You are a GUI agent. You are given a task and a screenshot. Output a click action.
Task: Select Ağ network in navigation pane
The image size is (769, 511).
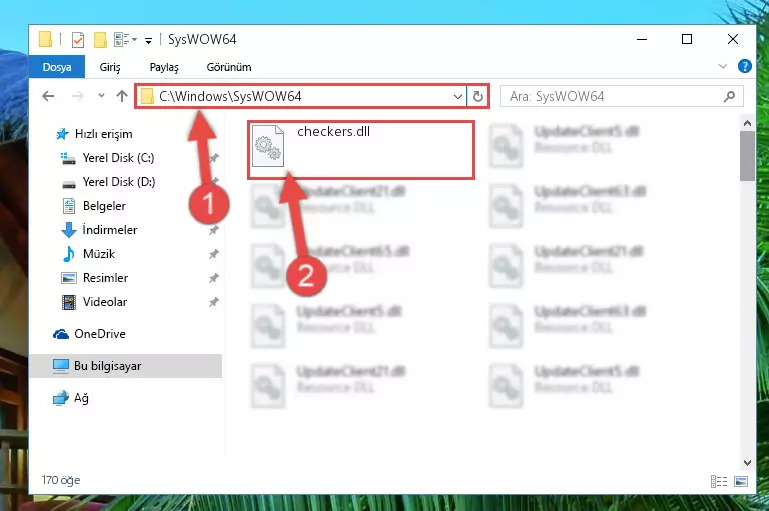(81, 398)
